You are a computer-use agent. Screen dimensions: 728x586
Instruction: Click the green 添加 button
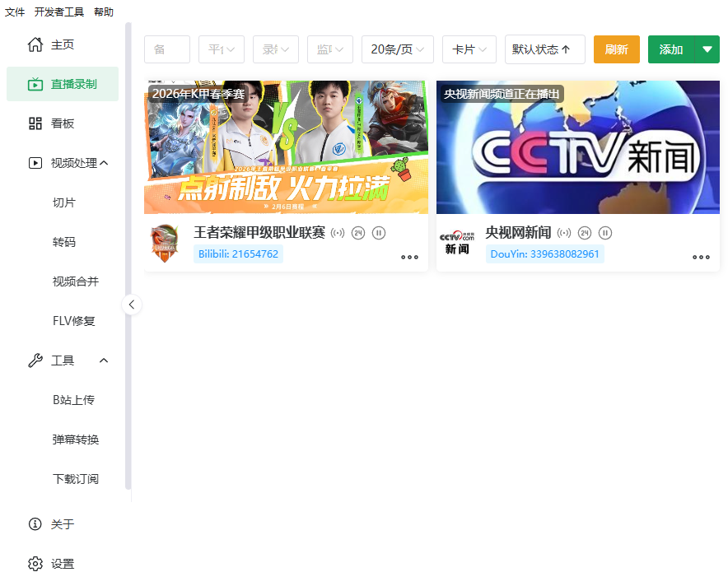tap(671, 49)
